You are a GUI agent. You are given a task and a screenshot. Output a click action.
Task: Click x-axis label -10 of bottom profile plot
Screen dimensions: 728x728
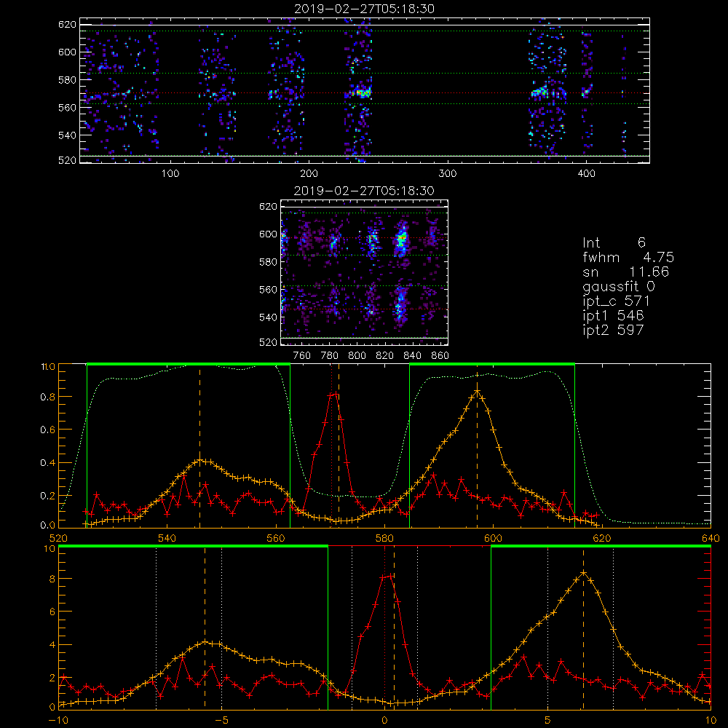point(58,720)
